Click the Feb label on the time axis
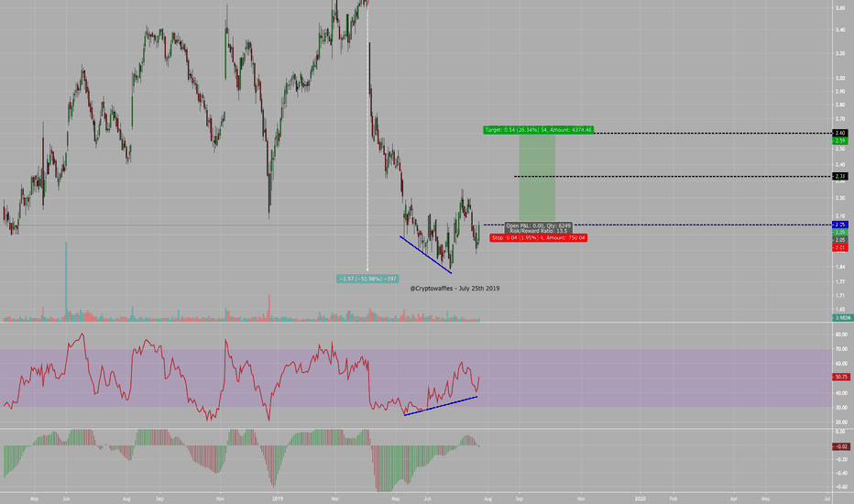854x504 pixels. coord(673,499)
